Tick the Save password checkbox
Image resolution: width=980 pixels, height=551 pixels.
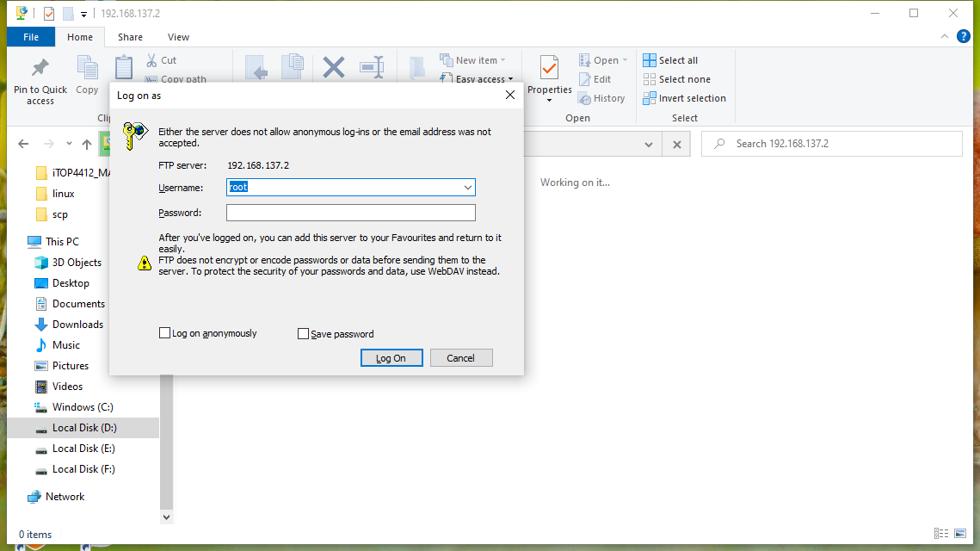tap(303, 334)
